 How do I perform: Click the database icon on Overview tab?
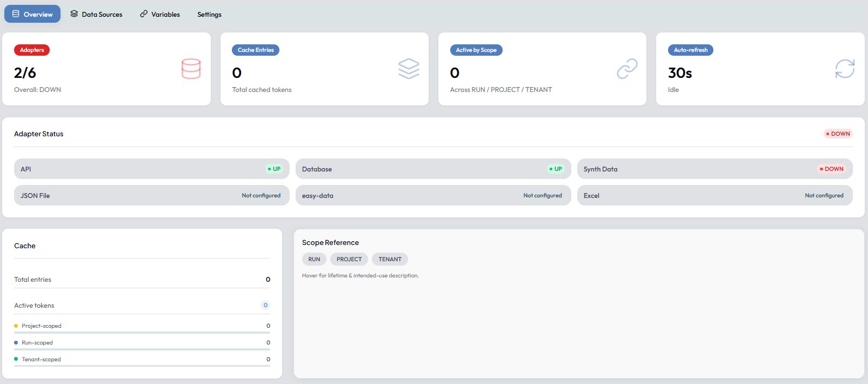click(16, 14)
